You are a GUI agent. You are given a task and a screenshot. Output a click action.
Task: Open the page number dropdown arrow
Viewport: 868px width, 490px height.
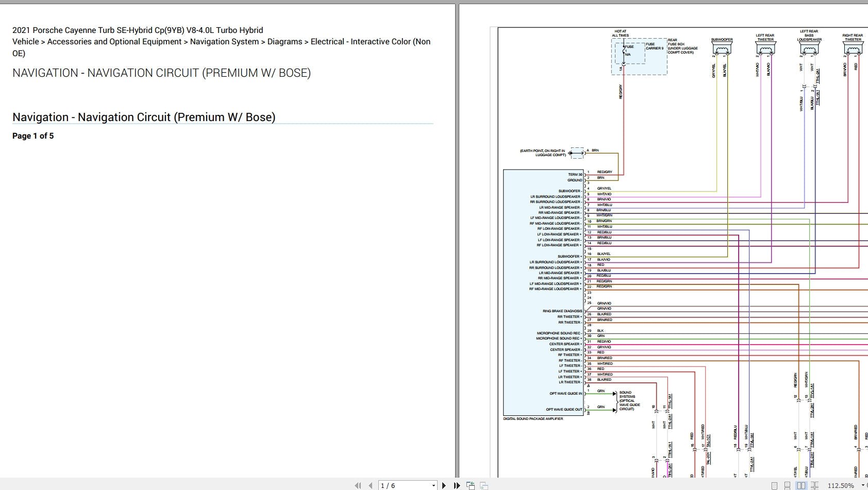(x=433, y=485)
